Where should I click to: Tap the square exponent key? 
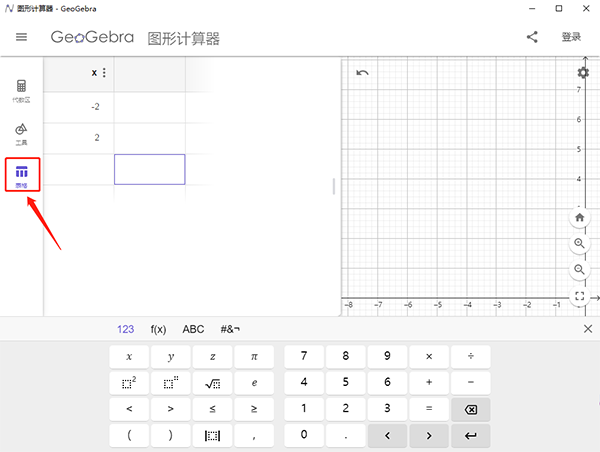click(x=129, y=383)
